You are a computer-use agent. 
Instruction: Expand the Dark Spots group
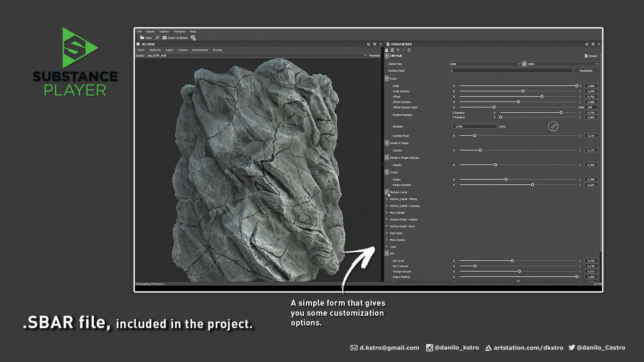click(x=387, y=233)
